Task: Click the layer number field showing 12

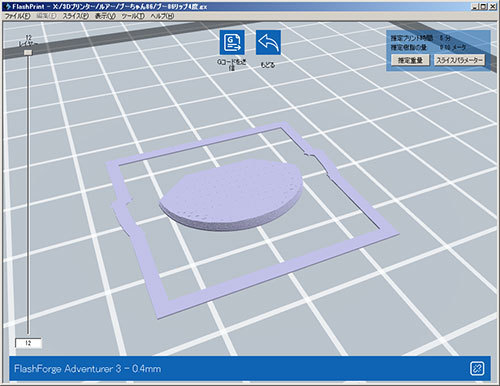Action: tap(29, 343)
